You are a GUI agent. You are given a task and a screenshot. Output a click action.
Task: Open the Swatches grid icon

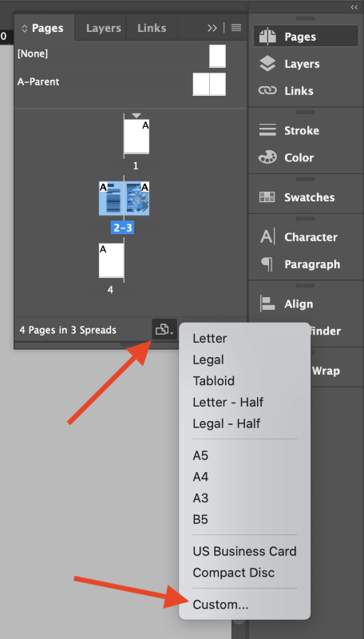click(x=267, y=197)
